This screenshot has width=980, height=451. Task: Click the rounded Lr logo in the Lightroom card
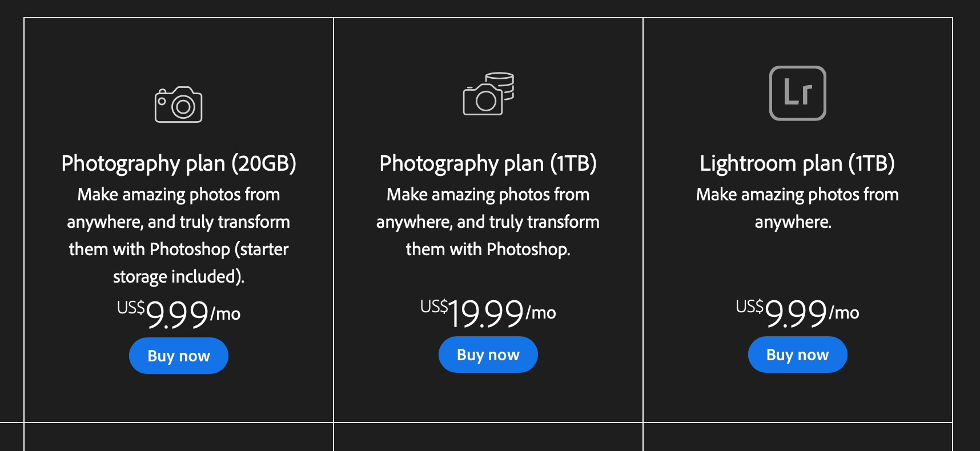[x=797, y=94]
